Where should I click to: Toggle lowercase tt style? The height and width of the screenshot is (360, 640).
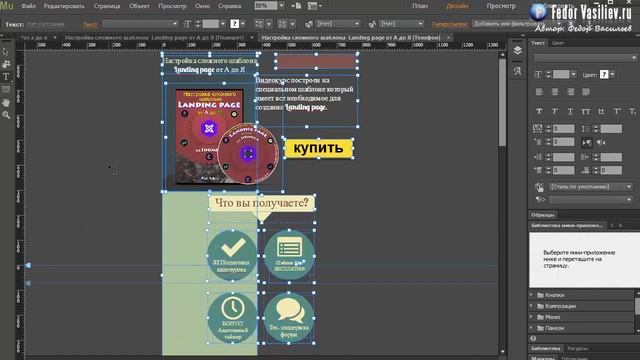(x=601, y=111)
